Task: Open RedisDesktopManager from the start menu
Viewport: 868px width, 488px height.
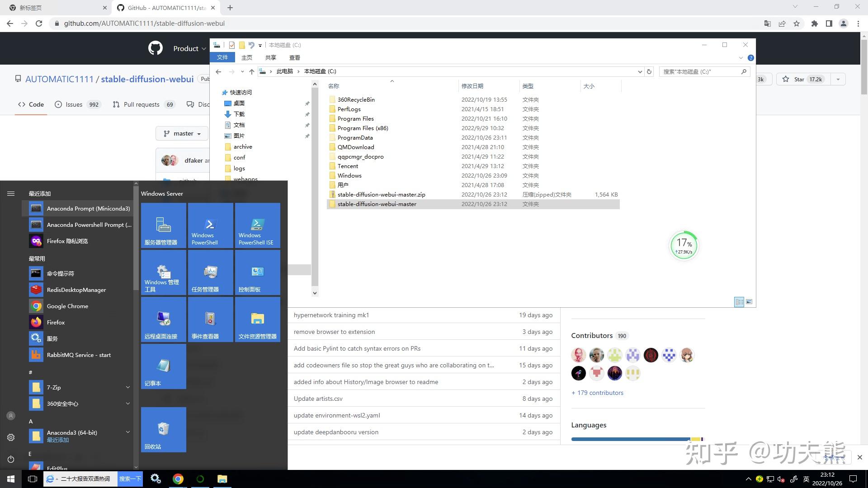Action: click(78, 290)
